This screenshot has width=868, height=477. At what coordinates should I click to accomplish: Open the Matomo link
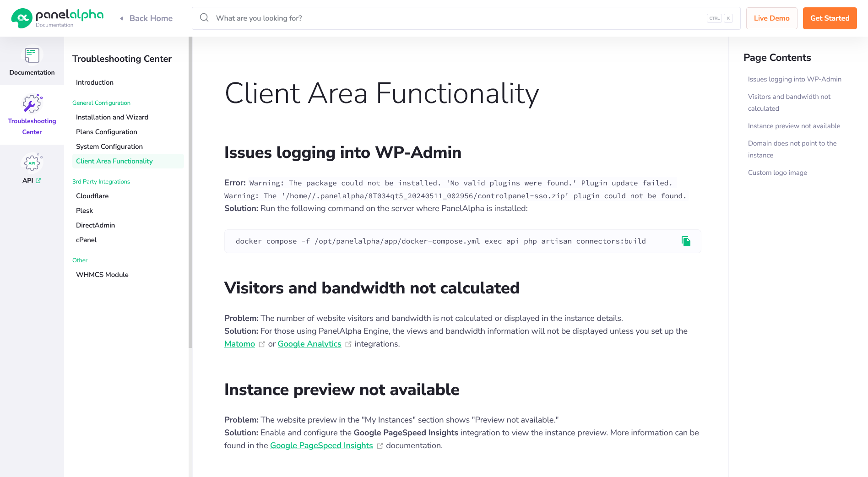tap(239, 344)
